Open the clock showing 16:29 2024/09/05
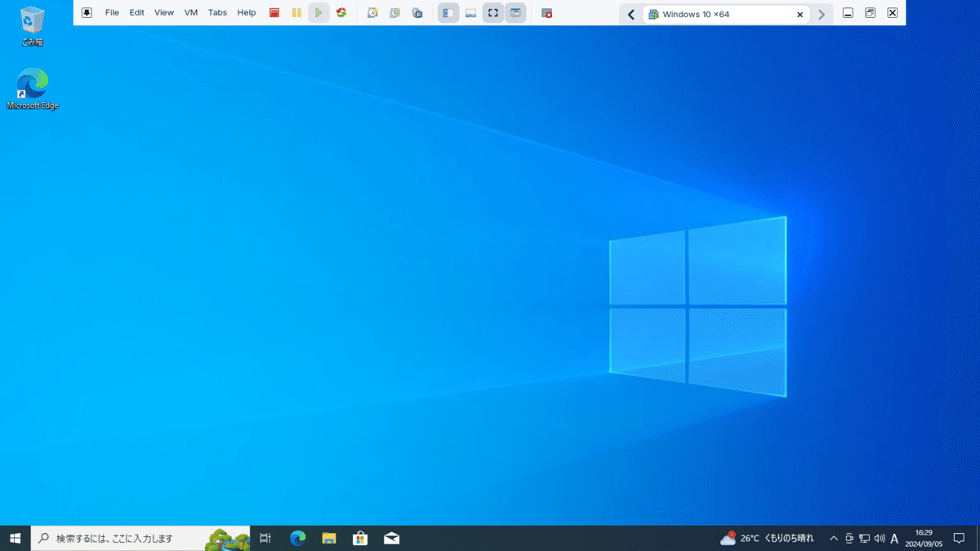The image size is (980, 551). [924, 538]
